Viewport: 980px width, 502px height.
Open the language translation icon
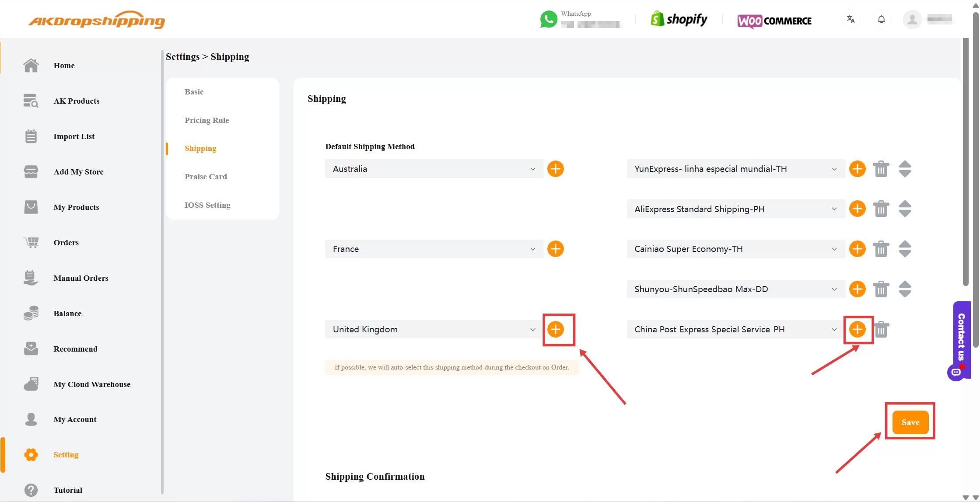pos(850,19)
